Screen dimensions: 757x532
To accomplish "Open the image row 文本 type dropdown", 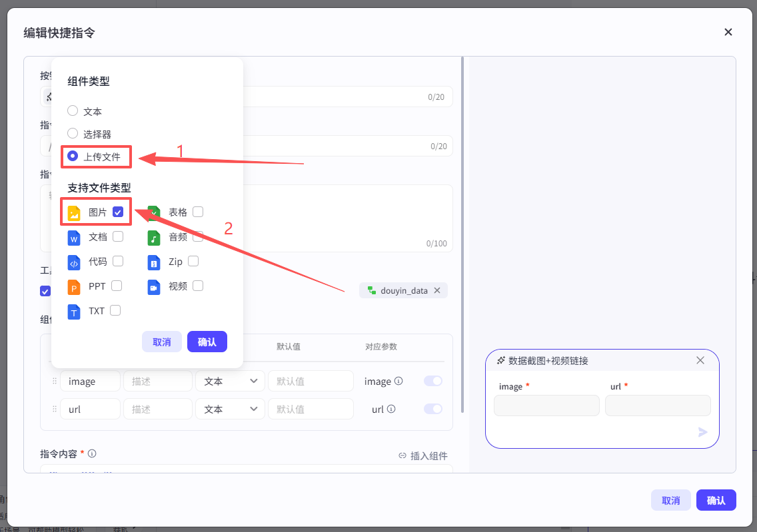I will pos(230,382).
